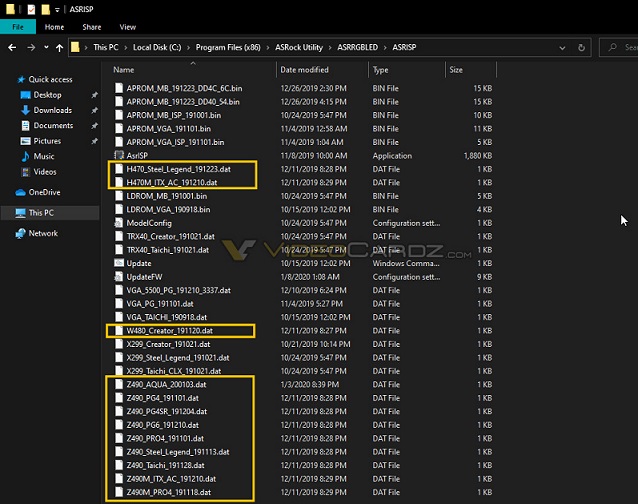Select the This PC breadcrumb
The width and height of the screenshot is (638, 504).
106,47
